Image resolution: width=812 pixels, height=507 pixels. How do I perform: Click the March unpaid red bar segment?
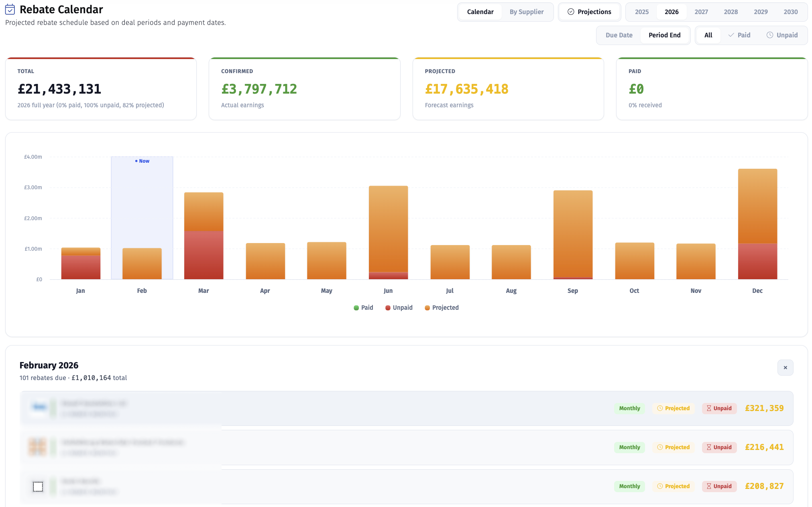(204, 255)
